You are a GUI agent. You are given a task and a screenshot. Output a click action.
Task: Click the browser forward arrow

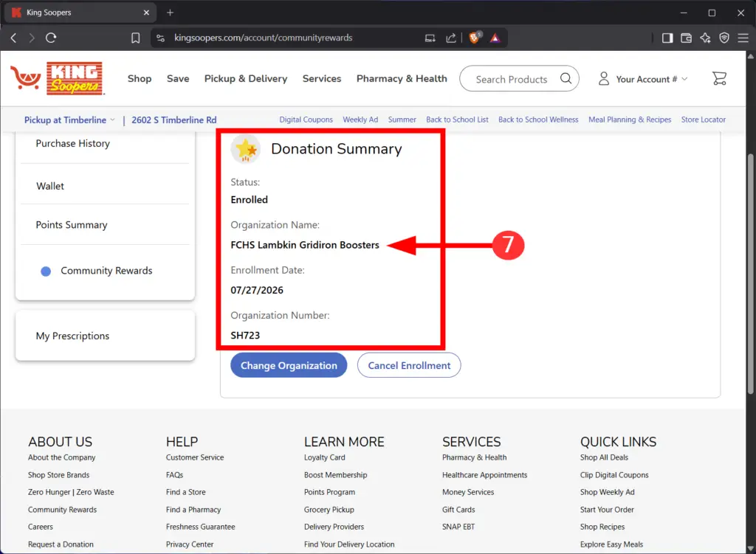[32, 38]
